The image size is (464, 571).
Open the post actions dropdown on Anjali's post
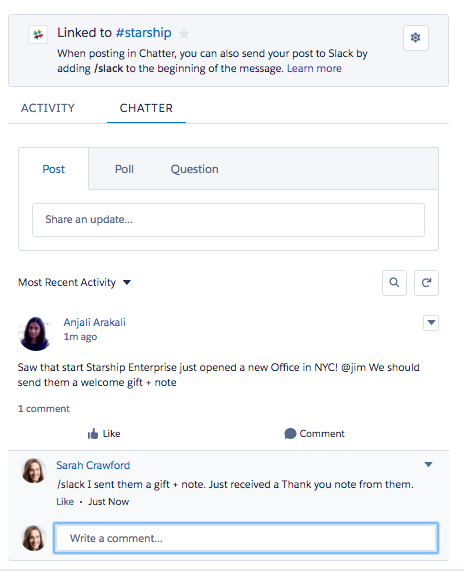[431, 323]
